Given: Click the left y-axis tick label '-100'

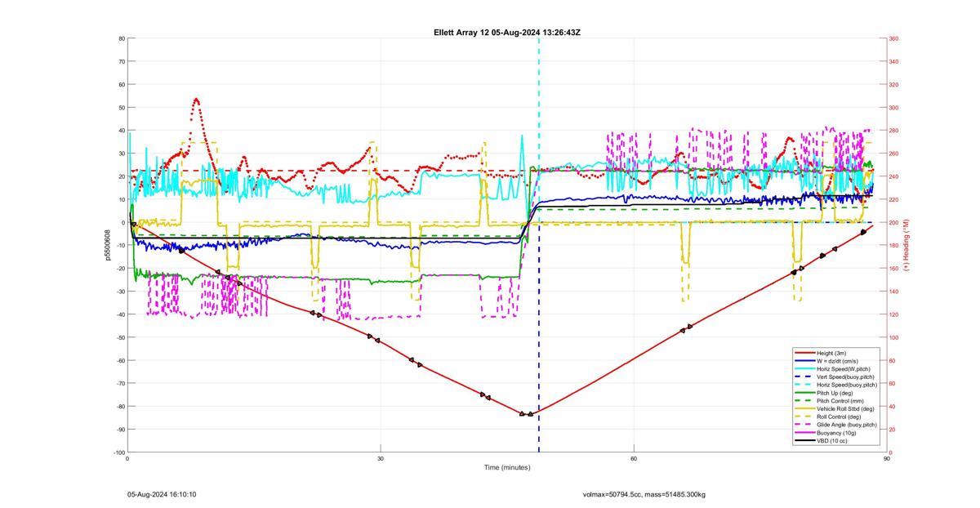Looking at the screenshot, I should tap(119, 452).
